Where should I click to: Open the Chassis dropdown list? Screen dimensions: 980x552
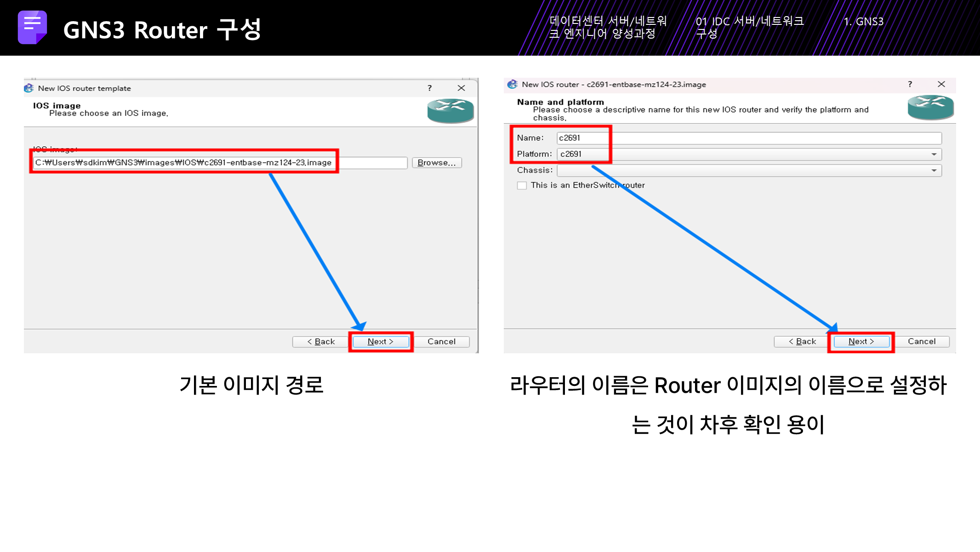pyautogui.click(x=934, y=171)
